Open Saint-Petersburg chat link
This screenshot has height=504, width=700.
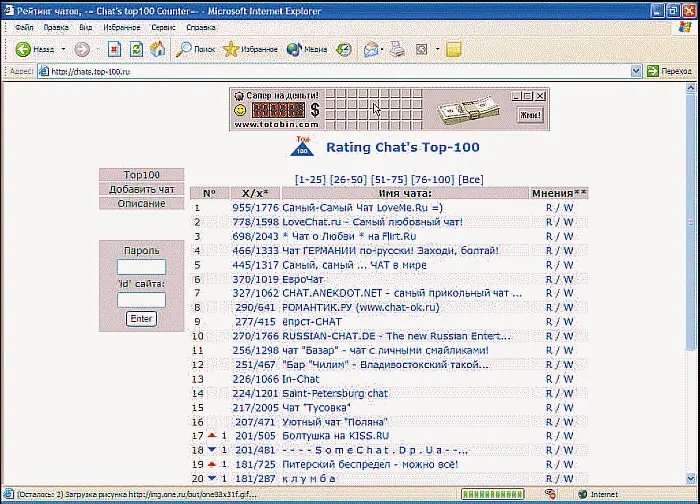(x=335, y=393)
